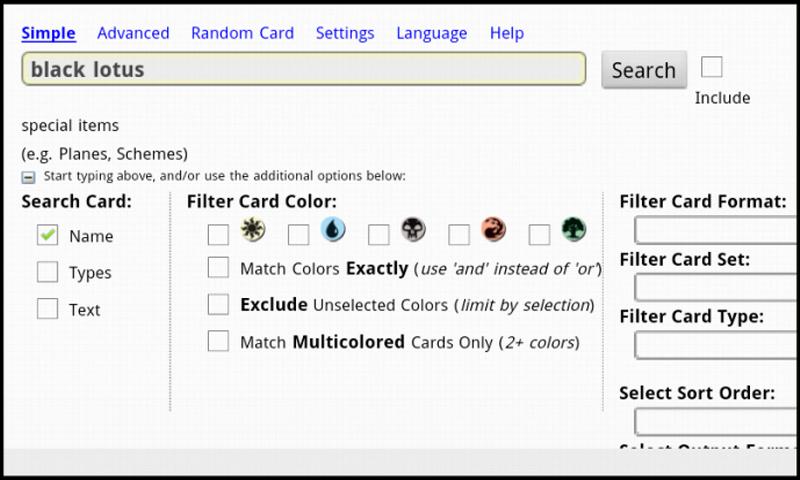Click the white mana sun icon
This screenshot has width=800, height=480.
click(x=253, y=230)
